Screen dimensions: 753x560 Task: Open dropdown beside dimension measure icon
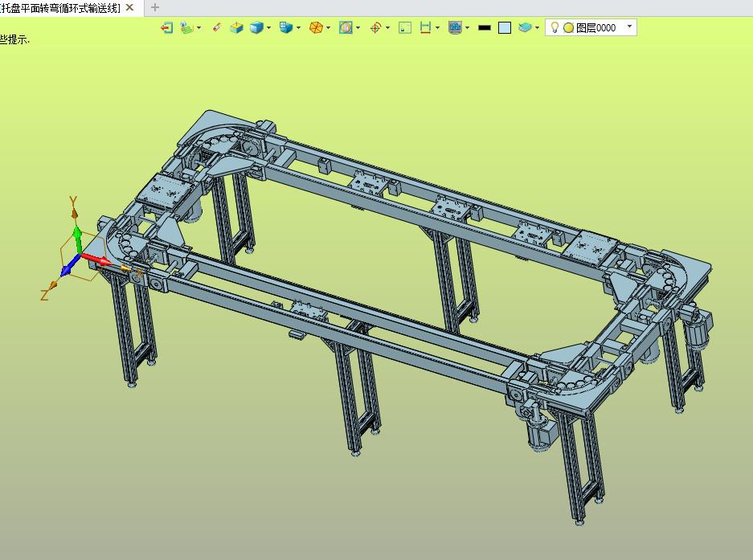437,28
